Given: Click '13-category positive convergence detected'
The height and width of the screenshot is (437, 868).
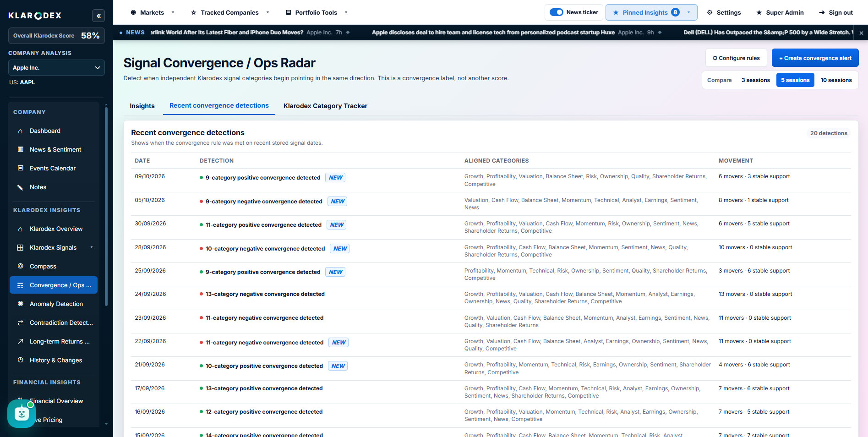Looking at the screenshot, I should (x=264, y=388).
